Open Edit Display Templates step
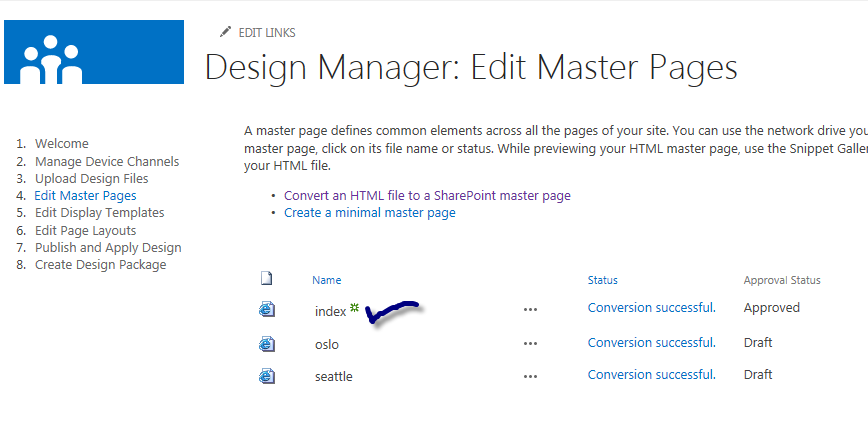Image resolution: width=868 pixels, height=430 pixels. [99, 213]
